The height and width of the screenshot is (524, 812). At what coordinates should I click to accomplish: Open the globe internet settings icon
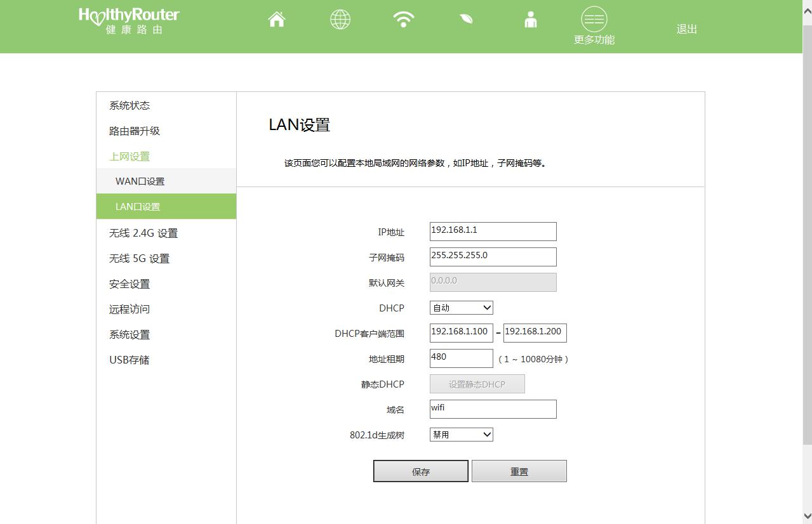[340, 20]
